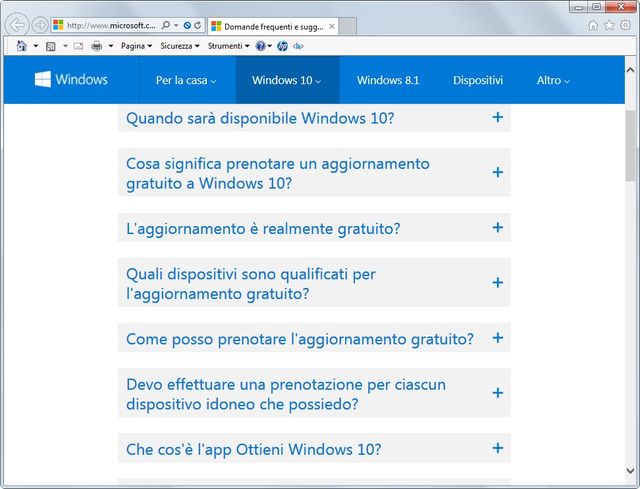This screenshot has height=489, width=640.
Task: Minimize the Internet Explorer window
Action: 579,7
